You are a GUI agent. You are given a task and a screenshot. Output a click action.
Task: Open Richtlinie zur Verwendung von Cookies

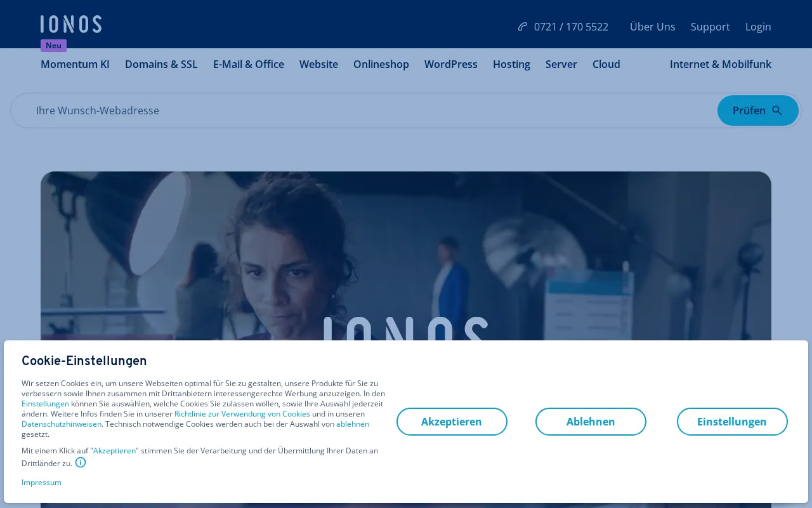tap(242, 414)
